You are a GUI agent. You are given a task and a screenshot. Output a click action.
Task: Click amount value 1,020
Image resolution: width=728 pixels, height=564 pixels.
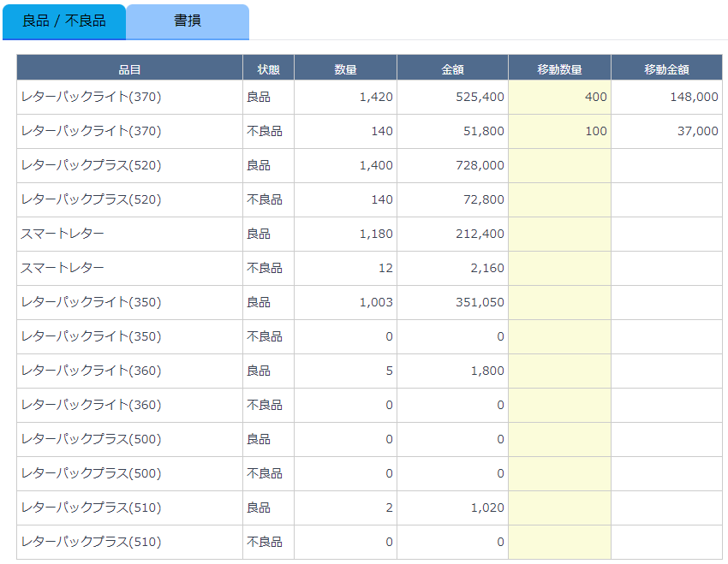click(x=487, y=508)
